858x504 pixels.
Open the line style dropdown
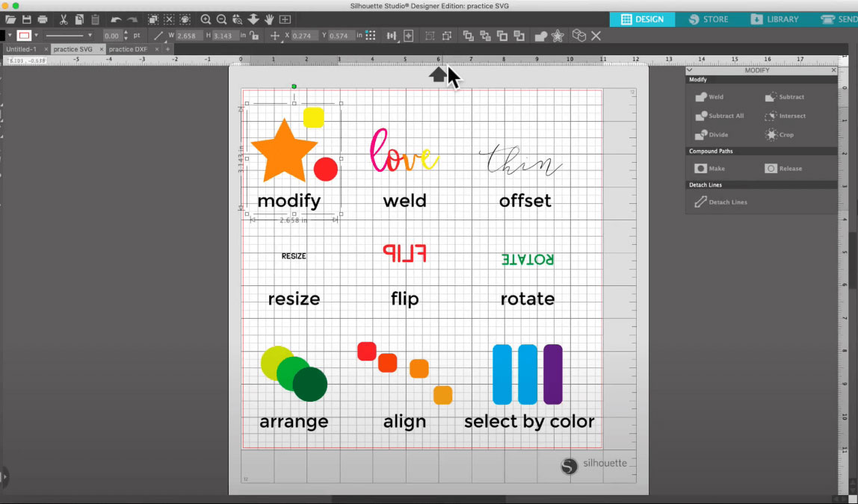coord(68,35)
